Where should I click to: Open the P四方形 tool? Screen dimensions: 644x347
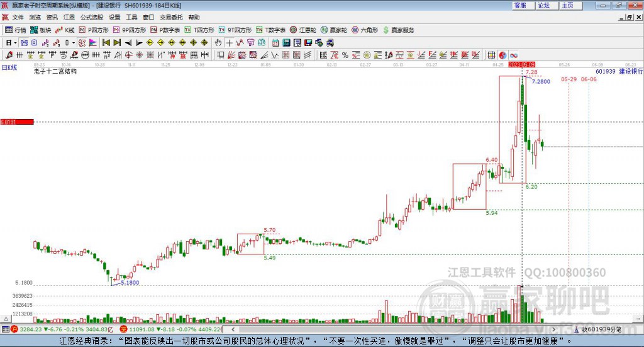click(94, 30)
